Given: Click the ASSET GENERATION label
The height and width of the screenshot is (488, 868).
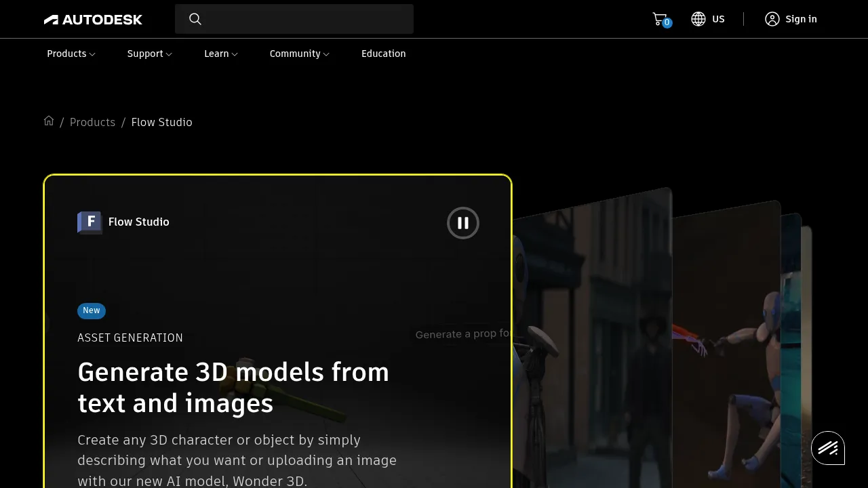Looking at the screenshot, I should point(130,338).
